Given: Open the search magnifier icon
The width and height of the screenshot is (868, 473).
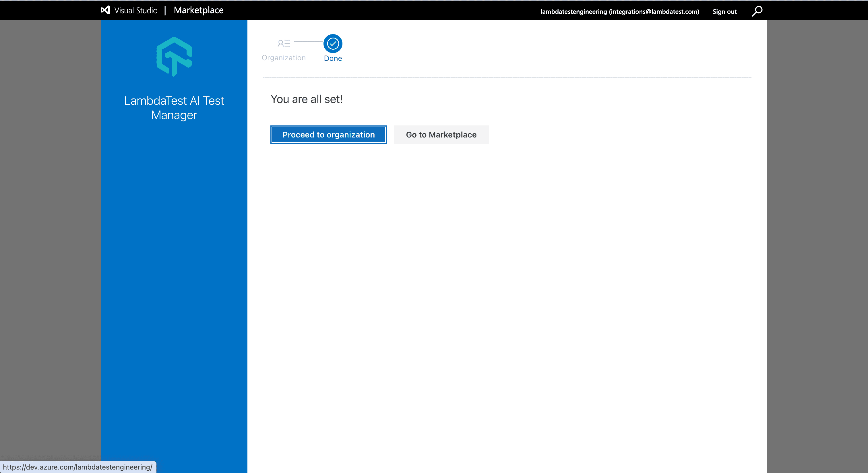Looking at the screenshot, I should (x=757, y=11).
